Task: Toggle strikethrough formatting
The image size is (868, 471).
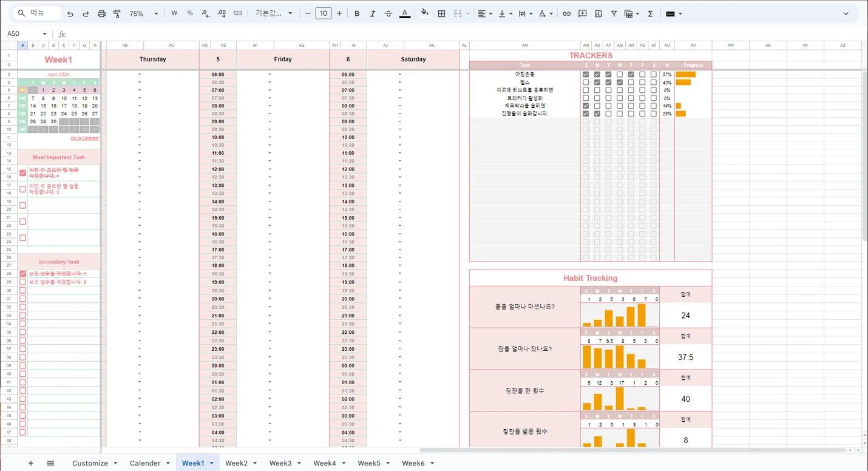Action: 388,13
